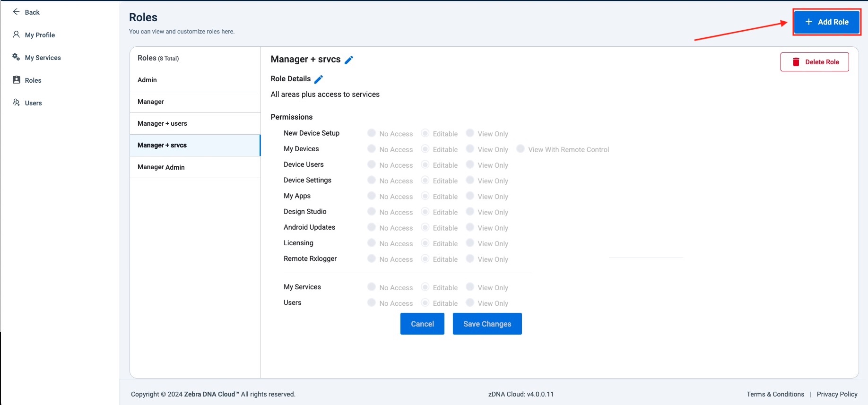Viewport: 868px width, 405px height.
Task: Set My Services to No Access
Action: tap(372, 287)
